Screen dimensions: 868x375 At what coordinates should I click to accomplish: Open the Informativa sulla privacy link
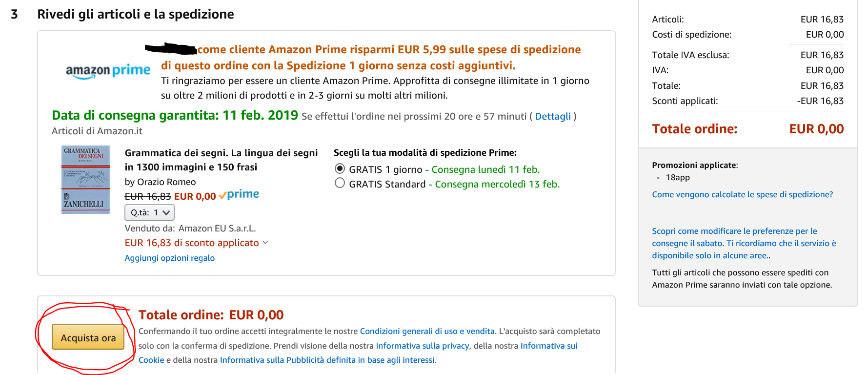pos(422,346)
